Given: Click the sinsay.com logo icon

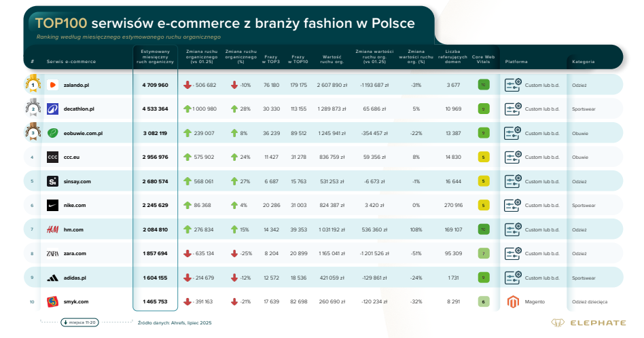Looking at the screenshot, I should [52, 181].
